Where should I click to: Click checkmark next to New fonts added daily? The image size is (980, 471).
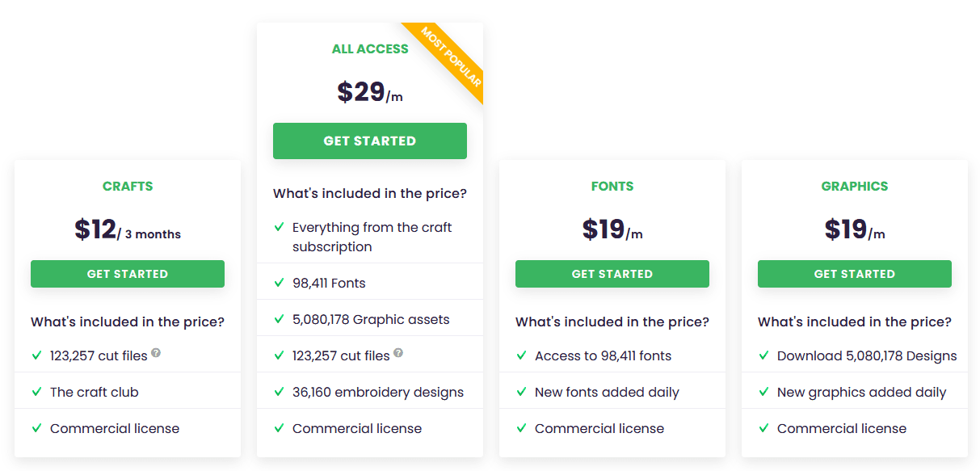521,392
